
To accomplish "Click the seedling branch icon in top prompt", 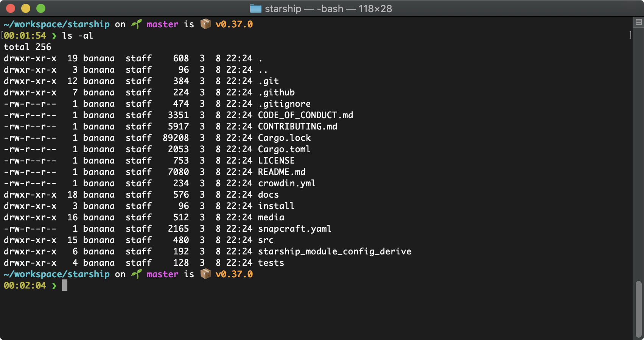I will [137, 24].
